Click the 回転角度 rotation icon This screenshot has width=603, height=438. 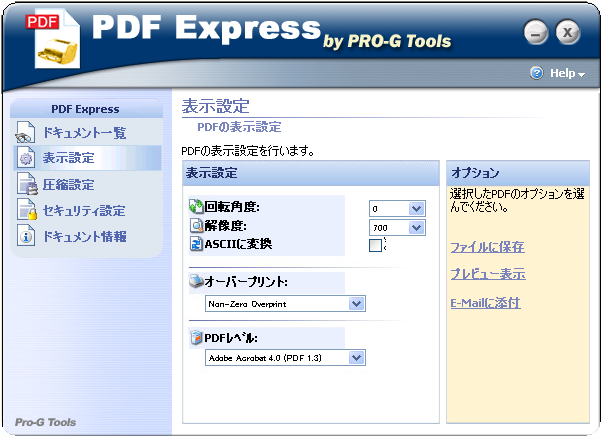(x=196, y=207)
